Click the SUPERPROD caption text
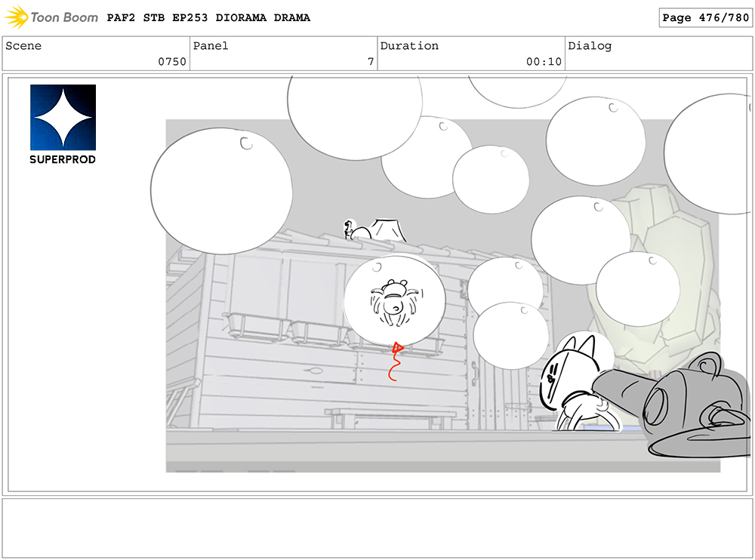Image resolution: width=755 pixels, height=560 pixels. click(x=63, y=159)
